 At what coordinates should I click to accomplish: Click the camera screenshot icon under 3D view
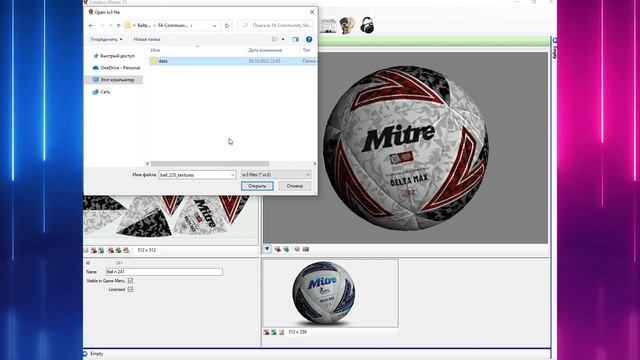click(x=306, y=249)
